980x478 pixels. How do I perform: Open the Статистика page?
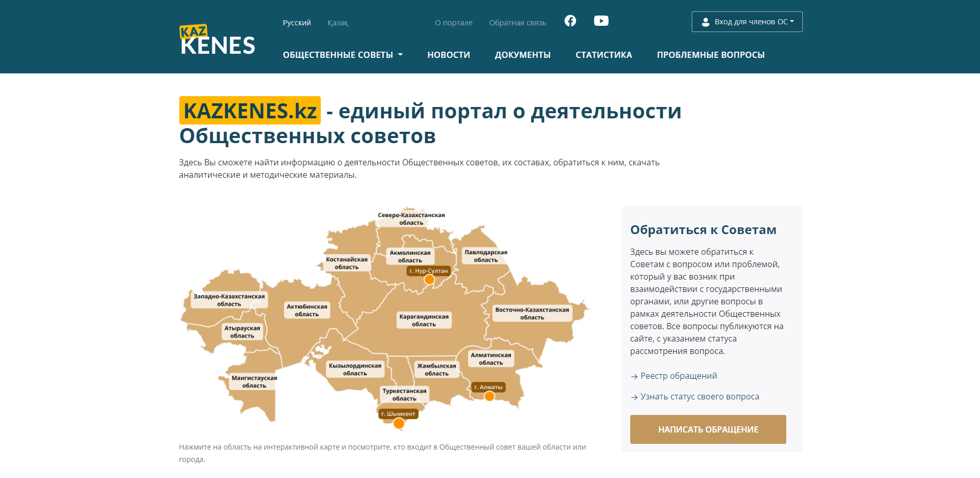coord(603,55)
